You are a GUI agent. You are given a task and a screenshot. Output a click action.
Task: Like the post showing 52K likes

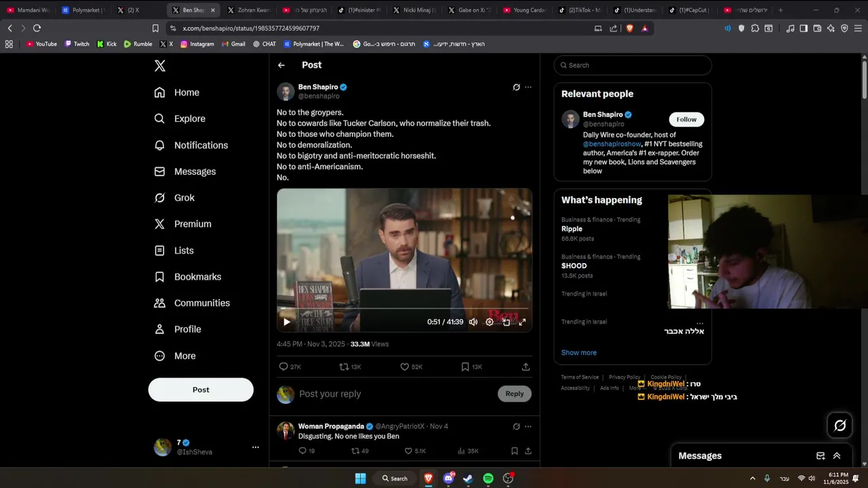[x=411, y=367]
